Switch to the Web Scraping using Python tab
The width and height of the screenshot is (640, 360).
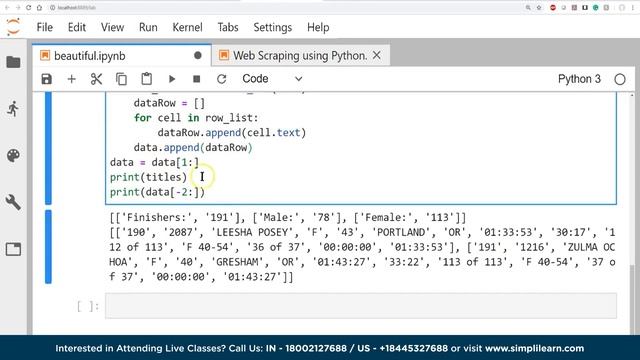point(300,56)
